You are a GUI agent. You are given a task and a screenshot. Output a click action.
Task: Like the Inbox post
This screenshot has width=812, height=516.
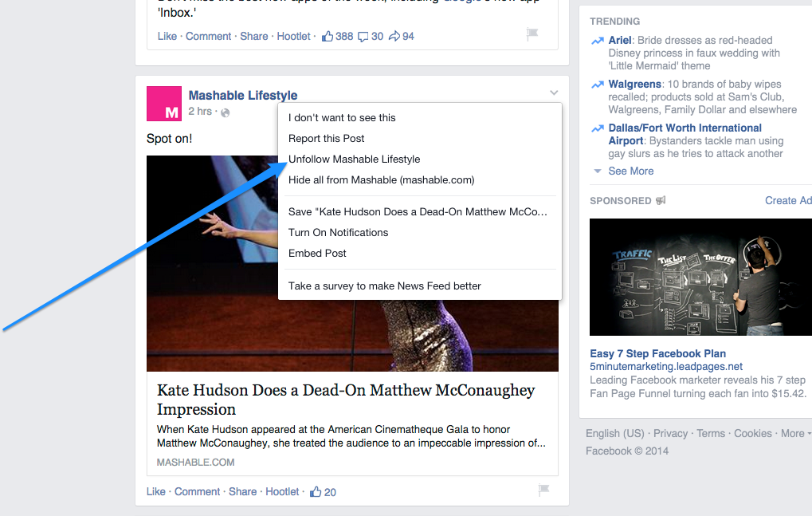(x=167, y=36)
